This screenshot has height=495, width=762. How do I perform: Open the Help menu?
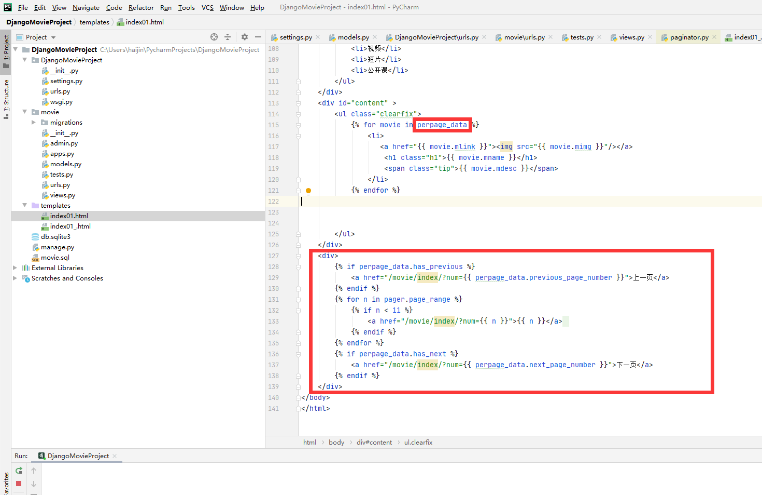257,7
